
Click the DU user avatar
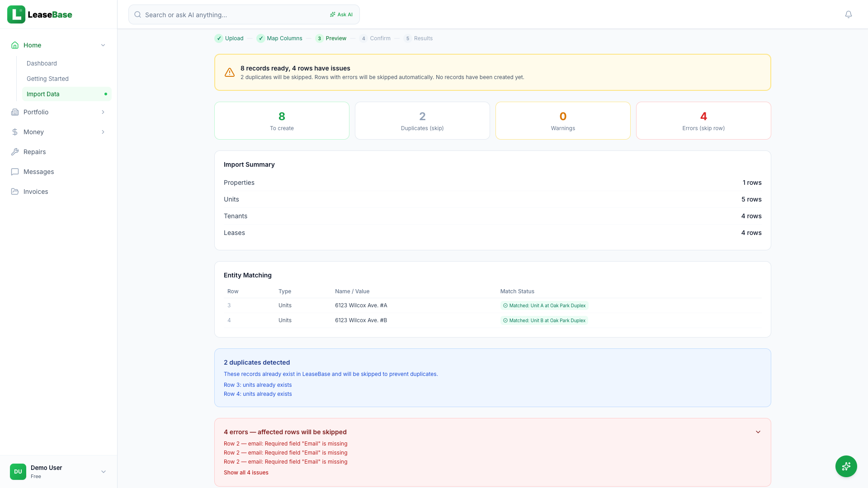[18, 472]
